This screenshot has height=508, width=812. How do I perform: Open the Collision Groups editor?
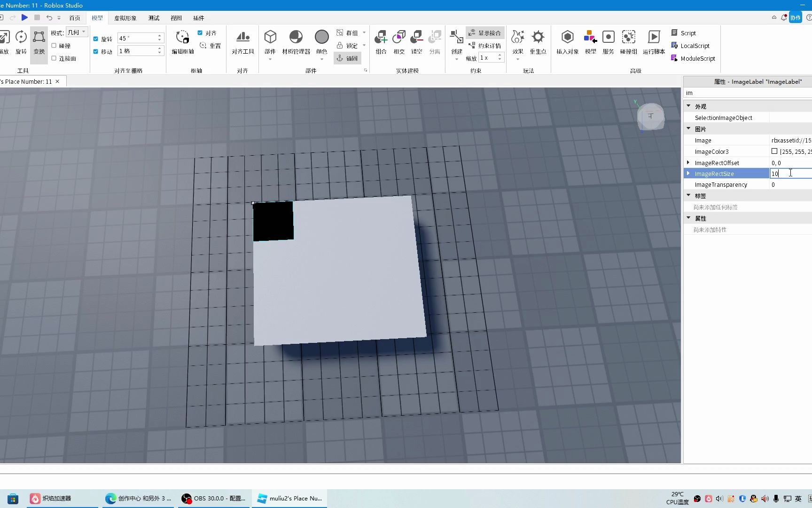pyautogui.click(x=629, y=42)
